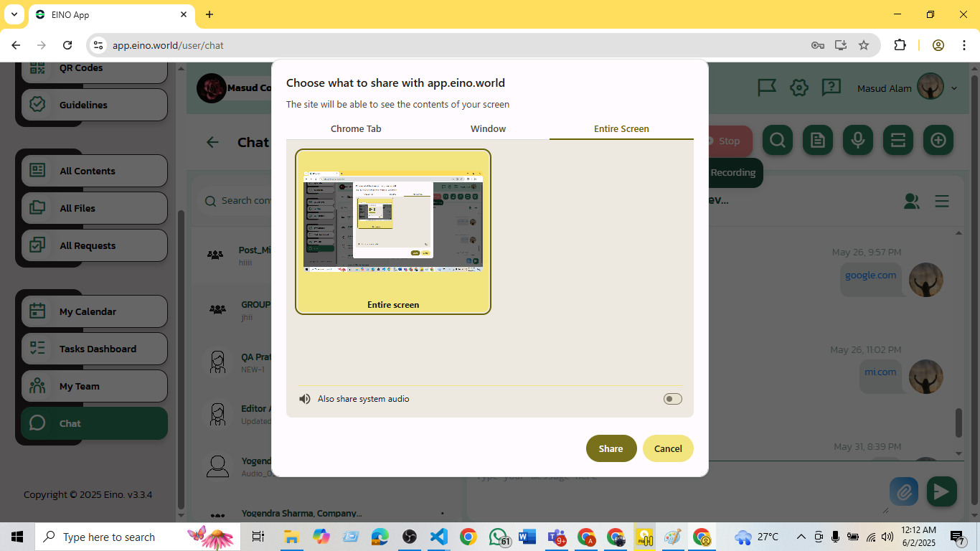Open Guidelines in the sidebar

tap(95, 105)
